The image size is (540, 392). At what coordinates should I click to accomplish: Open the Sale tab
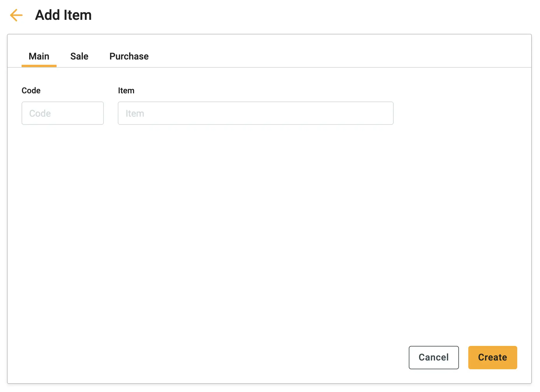79,56
